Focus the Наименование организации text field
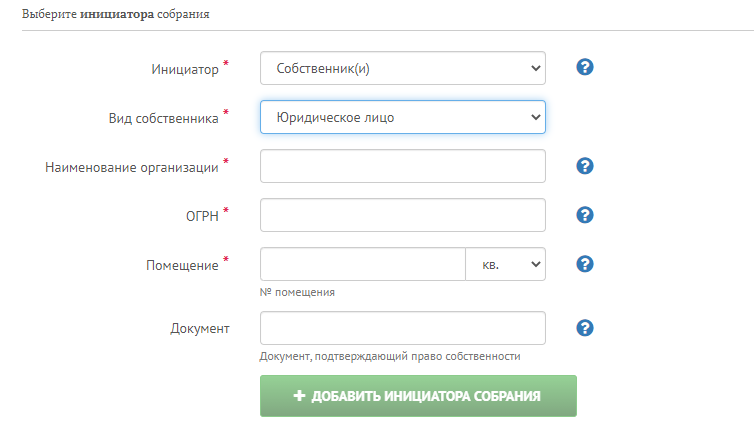 [402, 166]
